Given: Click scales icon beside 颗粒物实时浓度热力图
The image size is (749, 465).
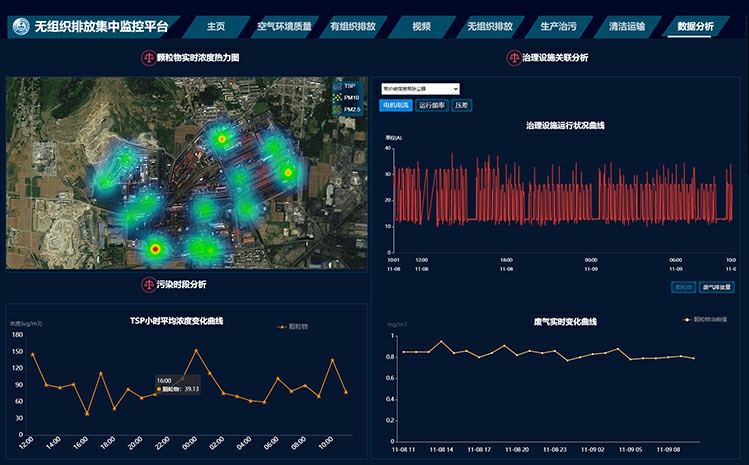Looking at the screenshot, I should (148, 58).
